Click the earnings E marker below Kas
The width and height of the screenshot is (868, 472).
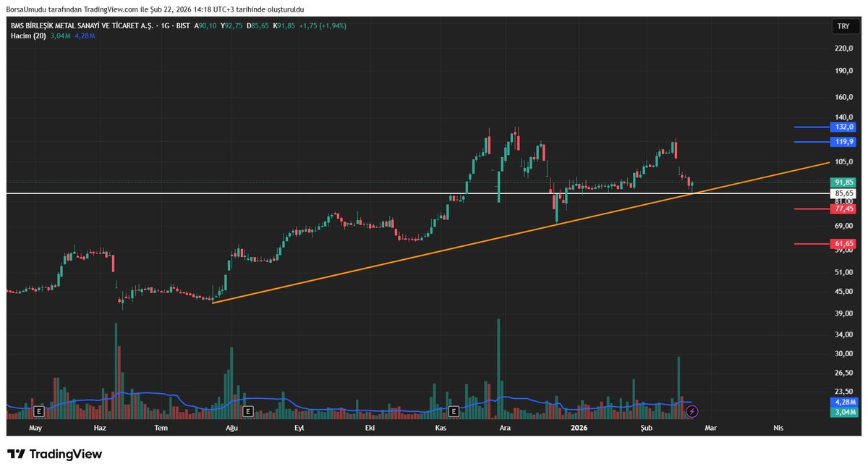pos(454,410)
